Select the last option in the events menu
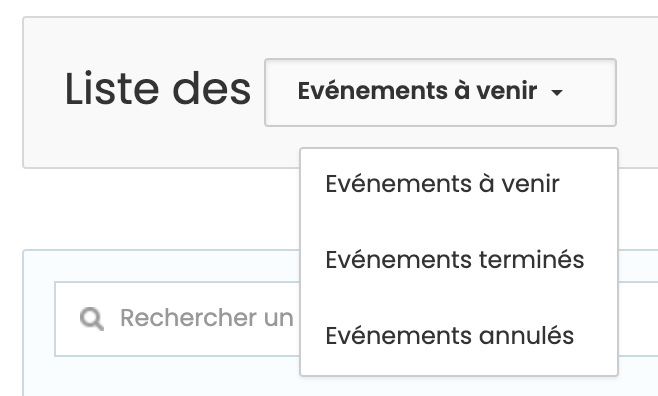658x396 pixels. pos(459,336)
